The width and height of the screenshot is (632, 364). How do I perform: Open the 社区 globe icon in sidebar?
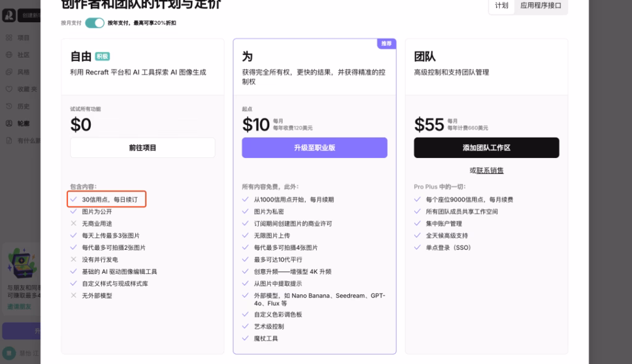(x=9, y=55)
